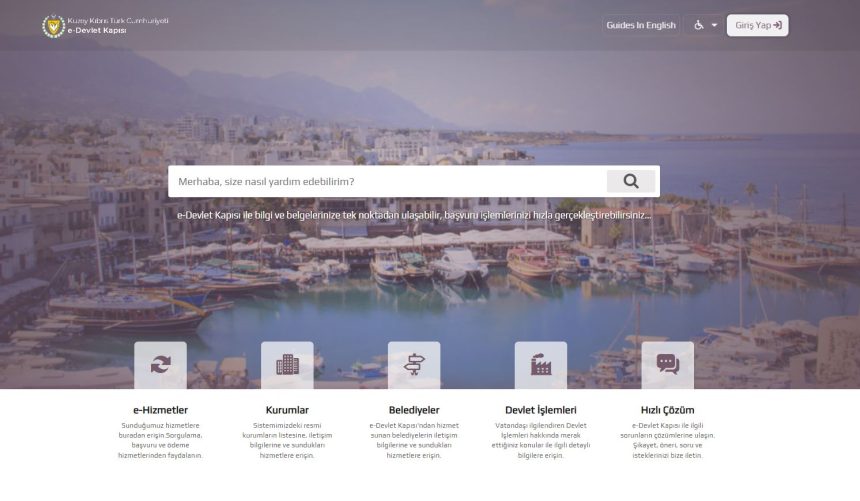This screenshot has width=860, height=501.
Task: Click the Hızlı Çözüm description text
Action: pyautogui.click(x=667, y=440)
